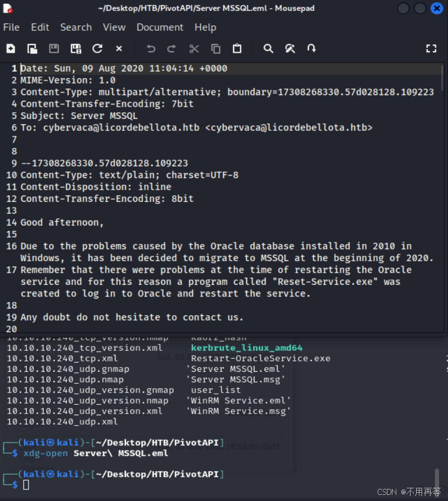
Task: Click the Go to line icon
Action: pos(311,48)
